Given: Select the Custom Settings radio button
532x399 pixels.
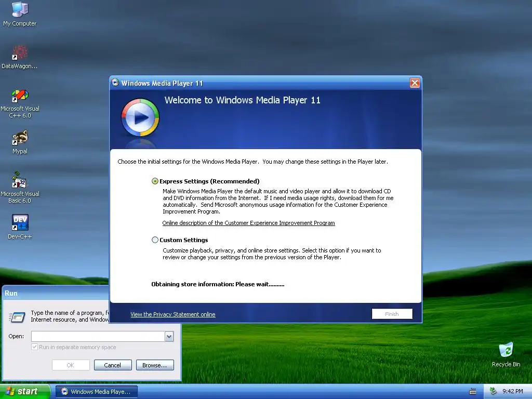Looking at the screenshot, I should (x=155, y=240).
